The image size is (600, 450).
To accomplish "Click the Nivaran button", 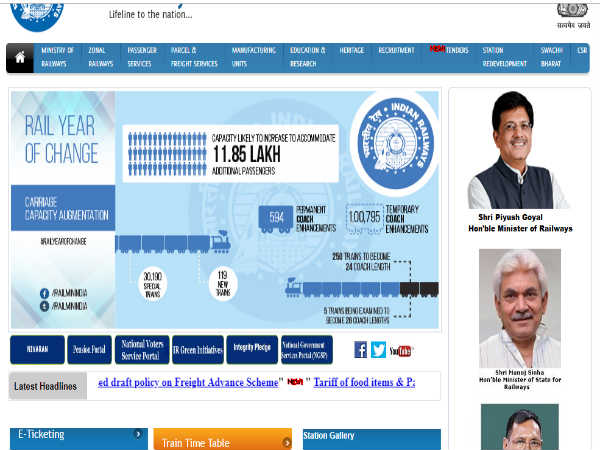I will point(38,349).
